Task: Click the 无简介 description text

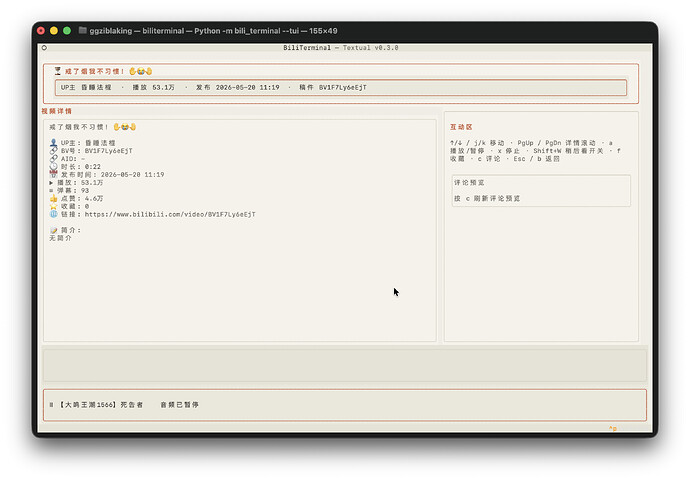Action: pyautogui.click(x=60, y=238)
